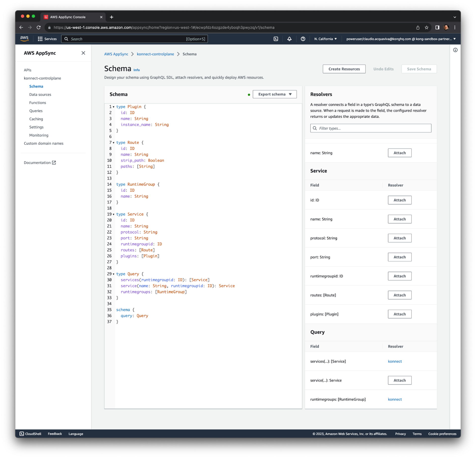This screenshot has height=458, width=476.
Task: Attach resolver for routes: [Route] field
Action: point(399,295)
